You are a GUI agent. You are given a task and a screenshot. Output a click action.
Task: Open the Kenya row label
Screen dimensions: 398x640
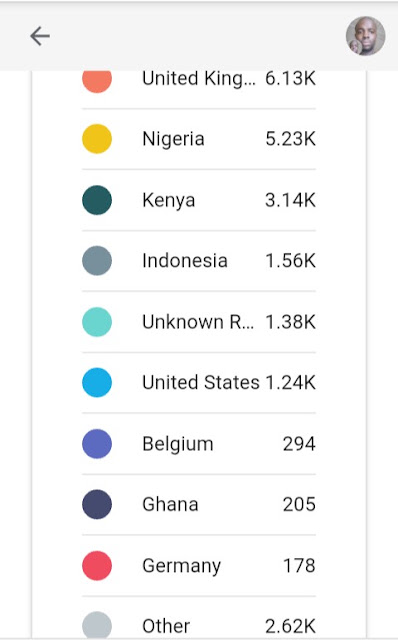coord(169,200)
